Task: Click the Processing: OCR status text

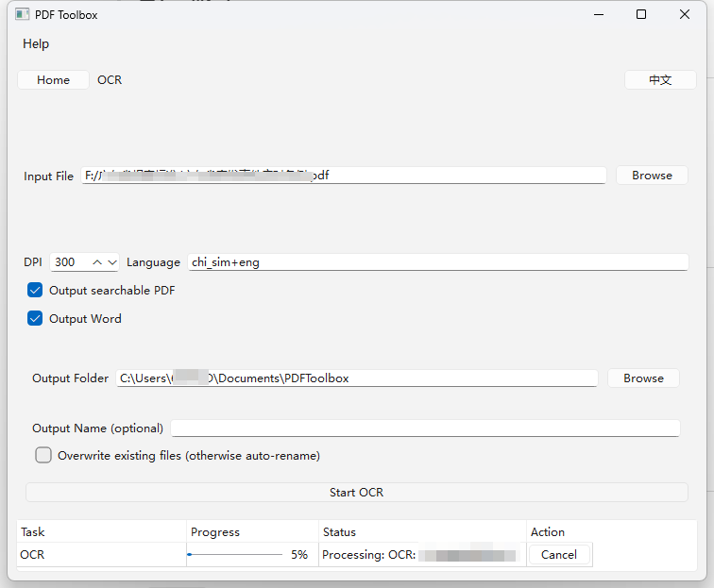Action: (x=368, y=555)
